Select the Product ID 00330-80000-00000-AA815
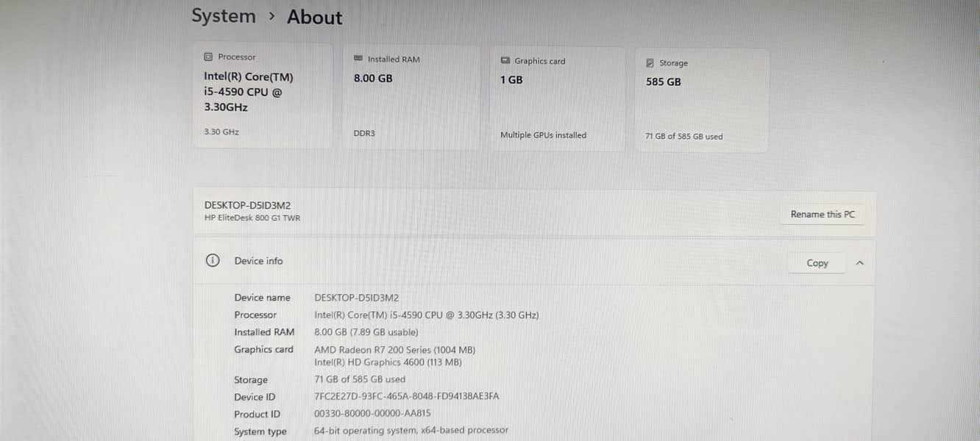980x441 pixels. pyautogui.click(x=372, y=413)
